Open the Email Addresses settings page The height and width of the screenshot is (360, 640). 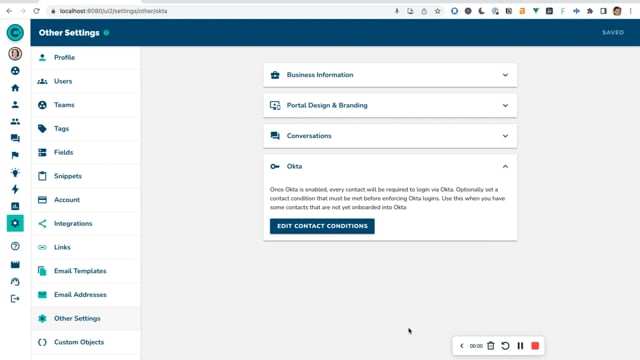(86, 294)
